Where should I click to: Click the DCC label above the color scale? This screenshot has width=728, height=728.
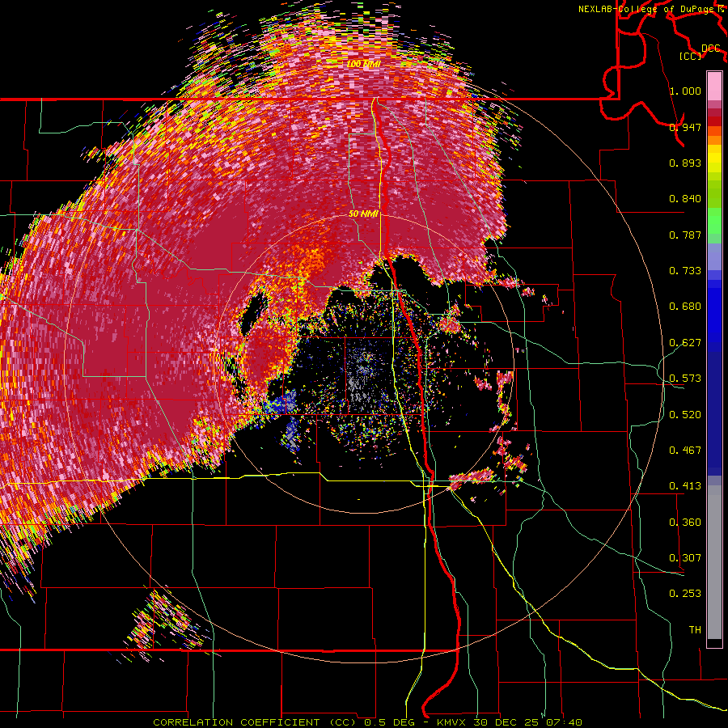(x=710, y=48)
